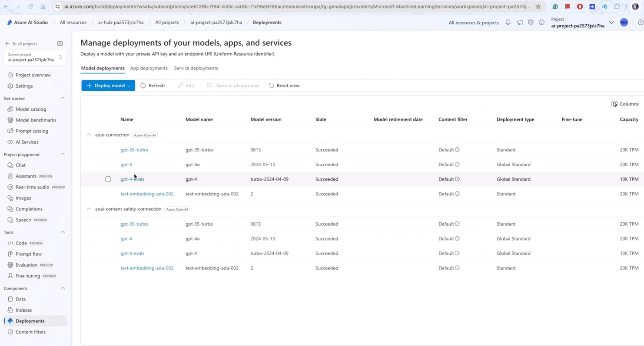644x346 pixels.
Task: Click info icon in gpt-35-turbo aoai-connection row
Action: click(x=457, y=150)
